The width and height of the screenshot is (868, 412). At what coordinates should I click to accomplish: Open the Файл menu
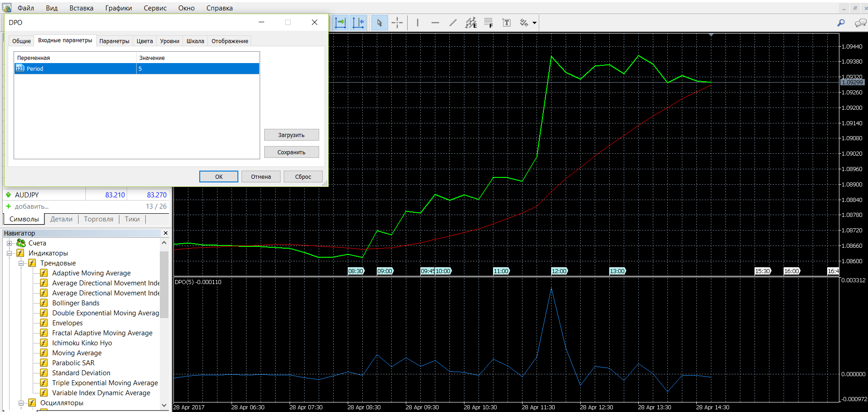point(26,8)
